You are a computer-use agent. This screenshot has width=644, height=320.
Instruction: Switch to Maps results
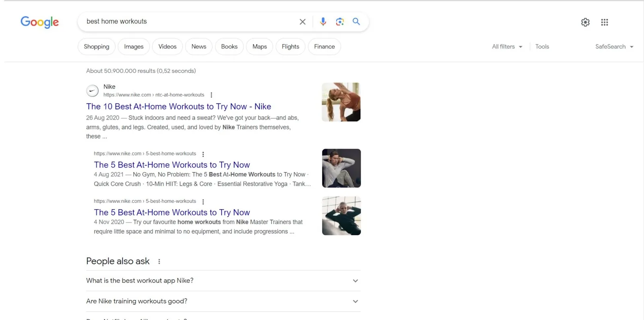(x=260, y=47)
